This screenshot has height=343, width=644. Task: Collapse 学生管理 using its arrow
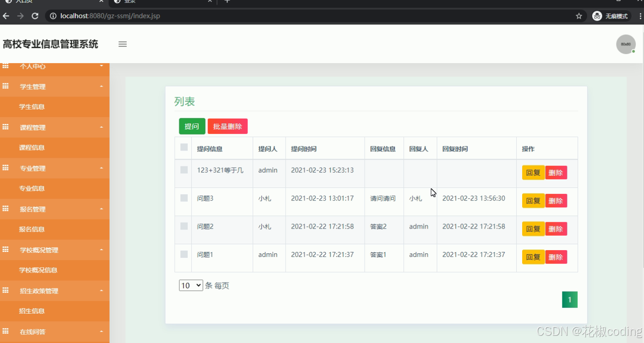[102, 87]
